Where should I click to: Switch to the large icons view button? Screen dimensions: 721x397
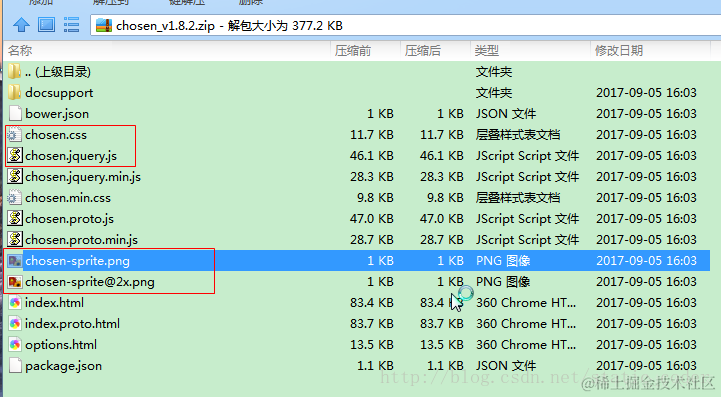click(46, 25)
